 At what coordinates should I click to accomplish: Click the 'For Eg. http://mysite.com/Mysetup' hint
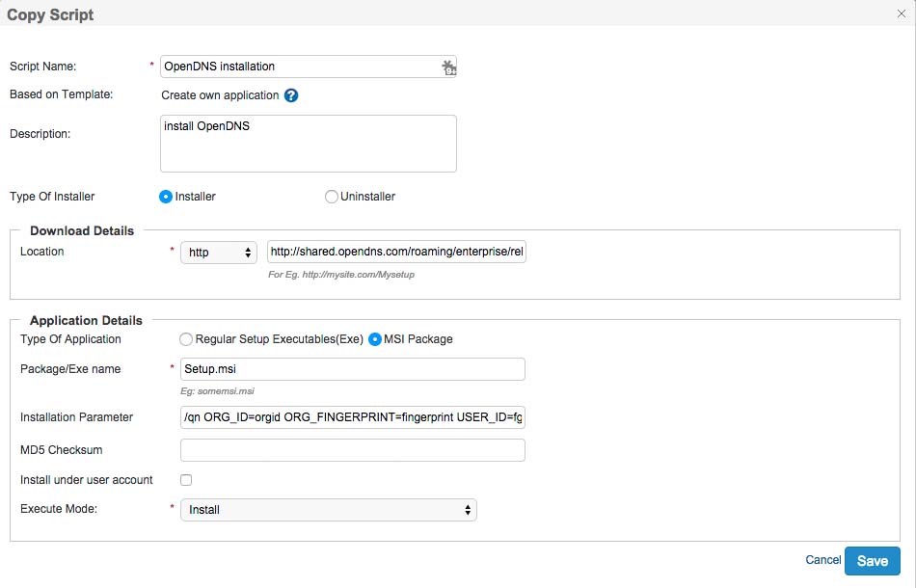341,275
